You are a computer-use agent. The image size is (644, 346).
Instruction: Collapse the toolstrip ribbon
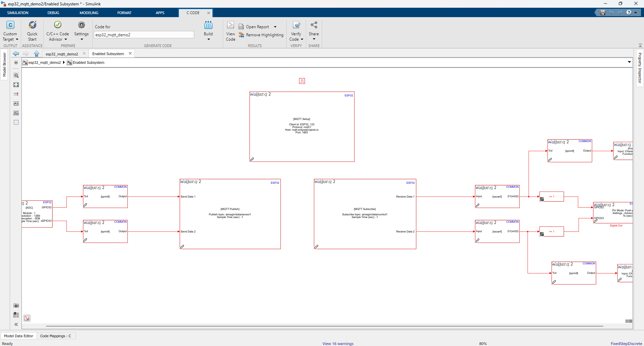(x=640, y=45)
